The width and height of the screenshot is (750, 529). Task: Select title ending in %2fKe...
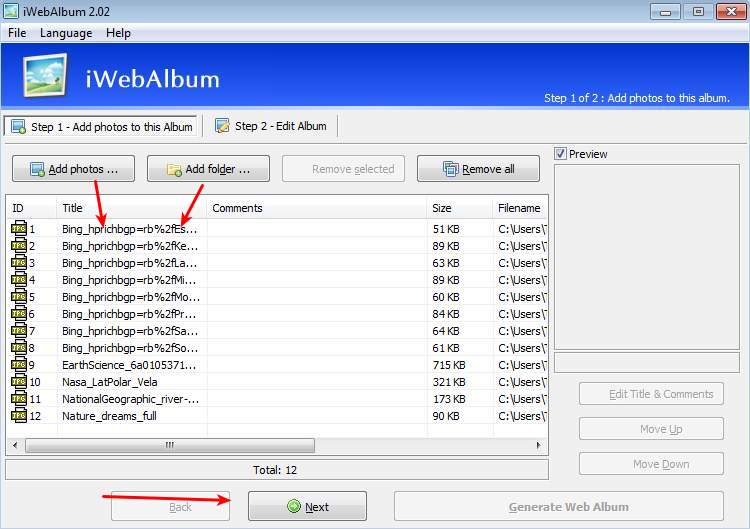tap(130, 246)
